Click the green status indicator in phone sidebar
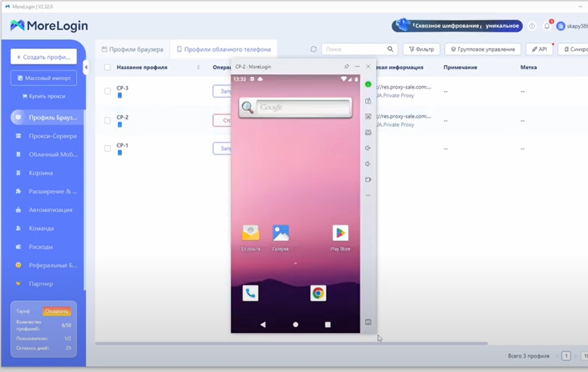Viewport: 588px width, 372px height. coord(368,85)
